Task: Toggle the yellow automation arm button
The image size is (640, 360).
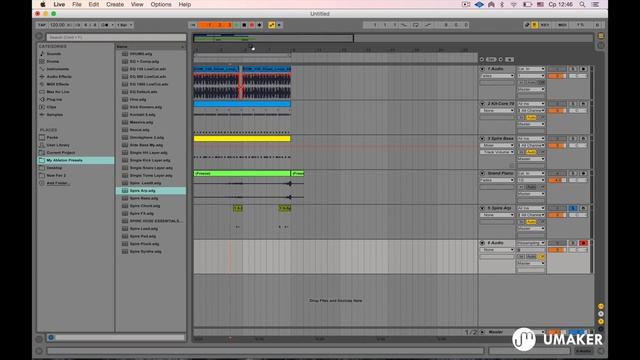Action: [271, 25]
